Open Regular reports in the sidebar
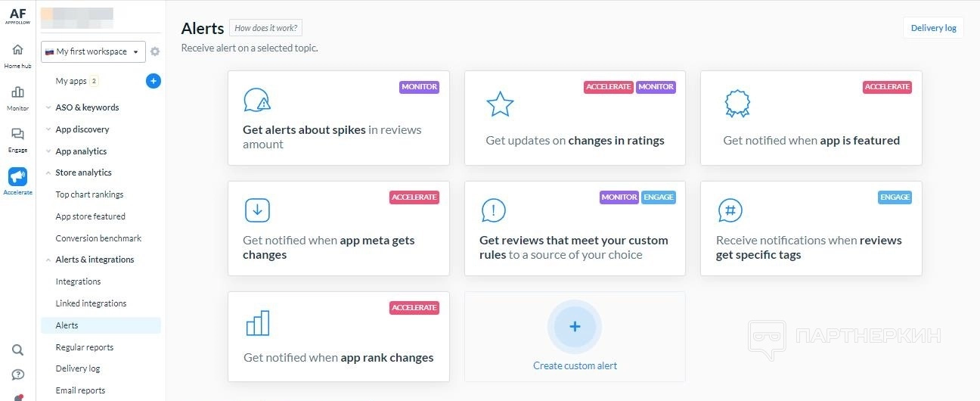Screen dimensions: 980x401 point(84,347)
